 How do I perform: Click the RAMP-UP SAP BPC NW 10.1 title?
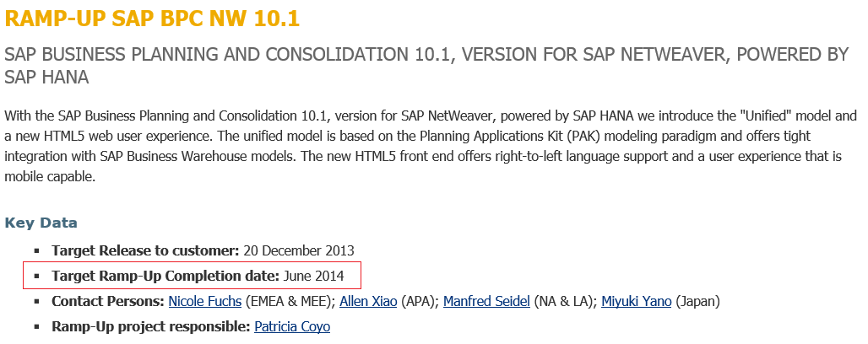pos(153,19)
